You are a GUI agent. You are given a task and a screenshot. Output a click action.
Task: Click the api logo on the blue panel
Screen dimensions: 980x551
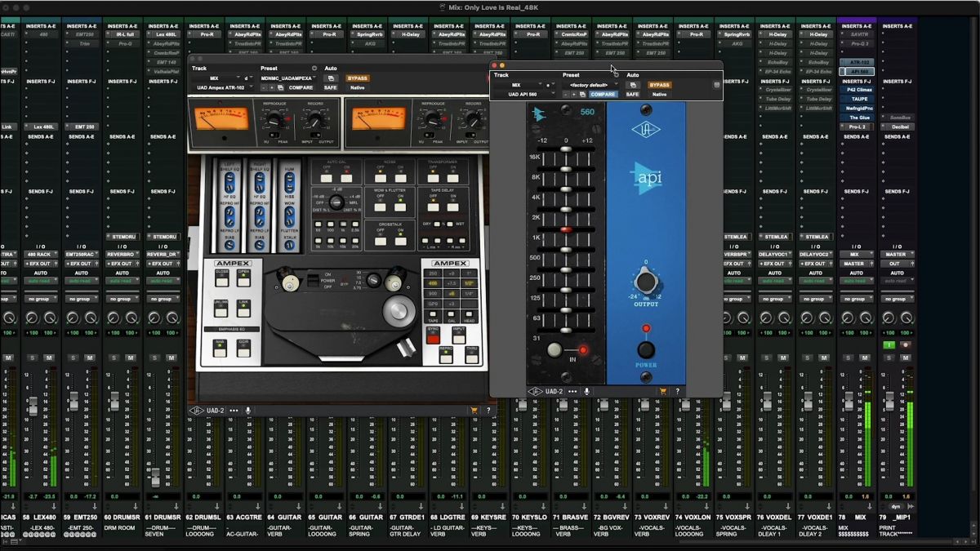pos(648,176)
